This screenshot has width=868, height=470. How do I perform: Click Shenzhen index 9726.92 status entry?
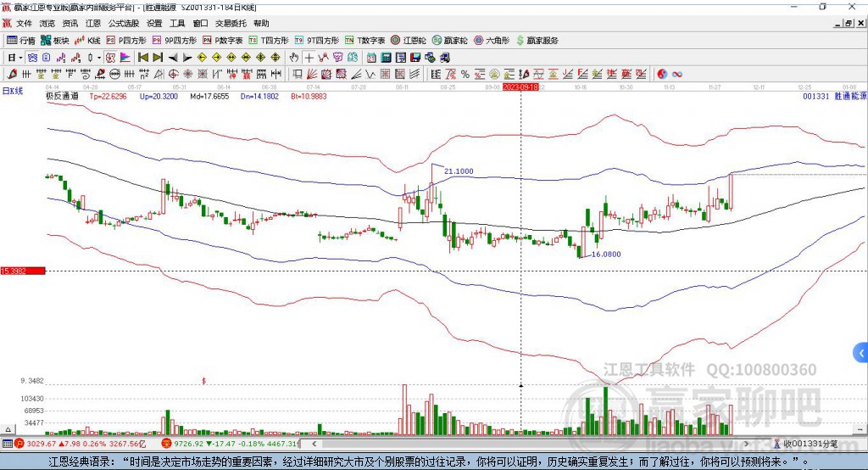[x=231, y=444]
